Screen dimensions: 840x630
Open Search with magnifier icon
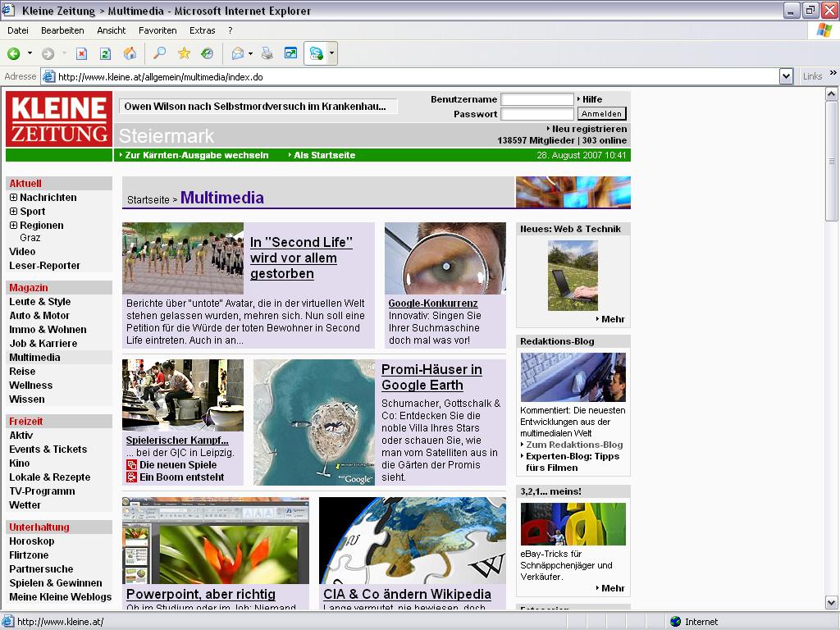coord(160,53)
